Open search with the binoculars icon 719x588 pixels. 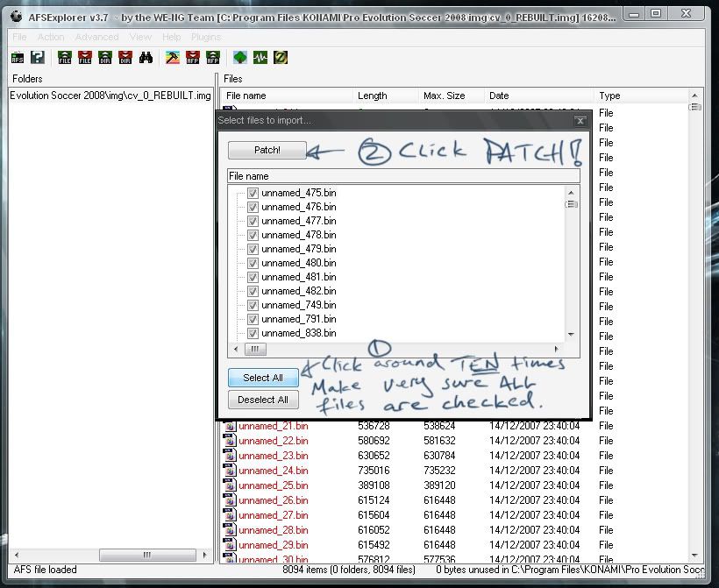[x=146, y=57]
